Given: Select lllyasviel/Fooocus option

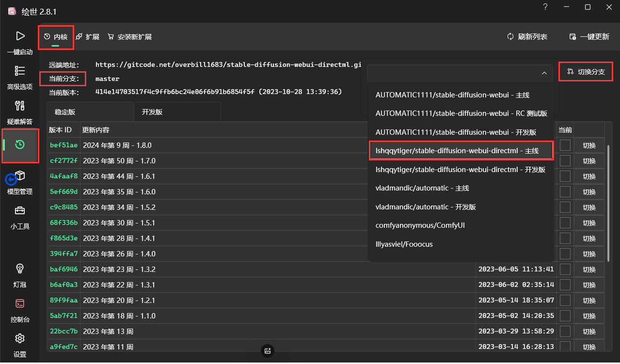Looking at the screenshot, I should click(461, 244).
